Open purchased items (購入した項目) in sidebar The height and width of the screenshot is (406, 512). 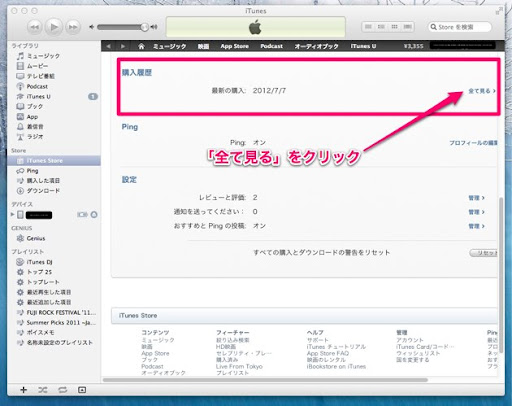click(x=43, y=181)
